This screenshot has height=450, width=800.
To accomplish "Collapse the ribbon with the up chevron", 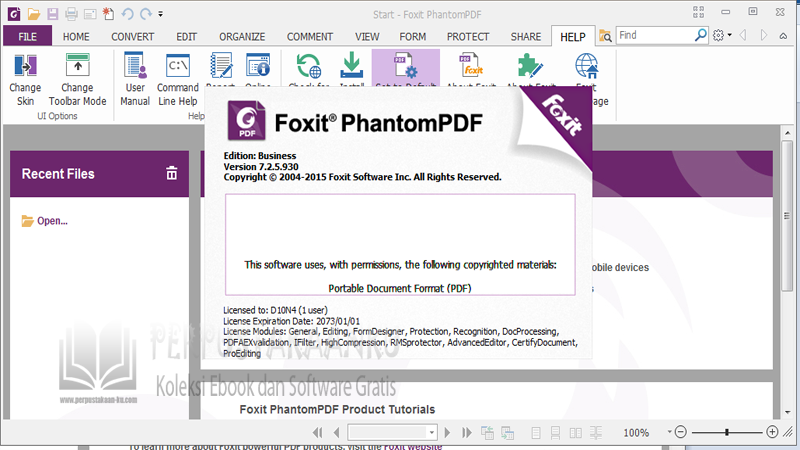I will point(783,36).
